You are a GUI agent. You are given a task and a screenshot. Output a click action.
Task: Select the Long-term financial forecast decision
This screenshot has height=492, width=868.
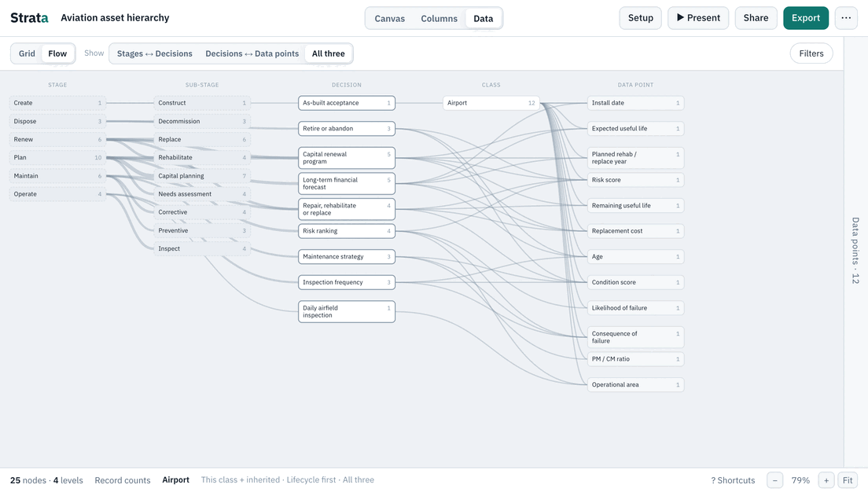[347, 184]
